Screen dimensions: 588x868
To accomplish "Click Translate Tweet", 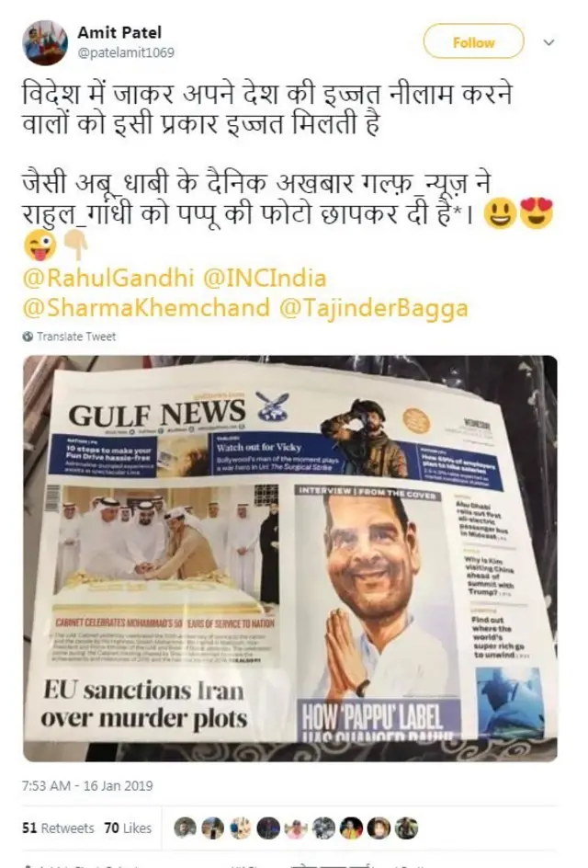I will (76, 337).
